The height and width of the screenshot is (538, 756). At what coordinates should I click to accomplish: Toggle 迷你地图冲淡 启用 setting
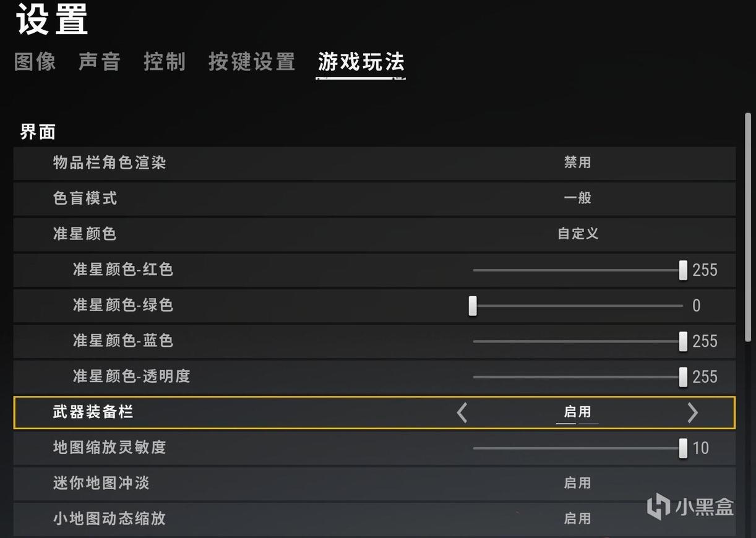pyautogui.click(x=577, y=483)
